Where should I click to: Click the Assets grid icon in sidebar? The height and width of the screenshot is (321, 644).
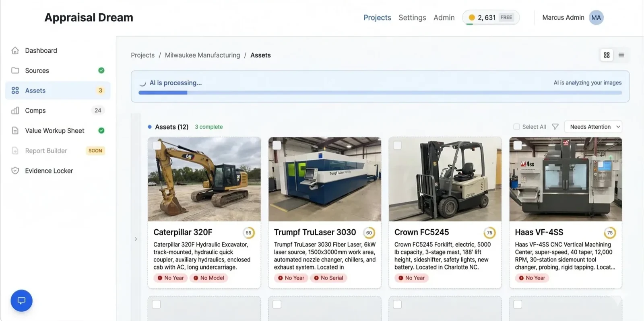pos(15,91)
